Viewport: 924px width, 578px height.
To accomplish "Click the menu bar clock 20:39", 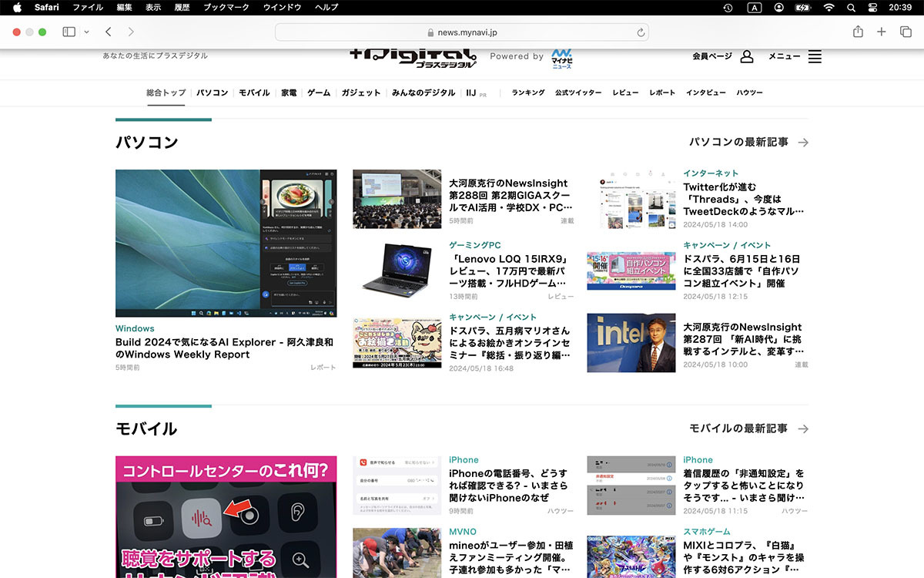I will pyautogui.click(x=900, y=7).
